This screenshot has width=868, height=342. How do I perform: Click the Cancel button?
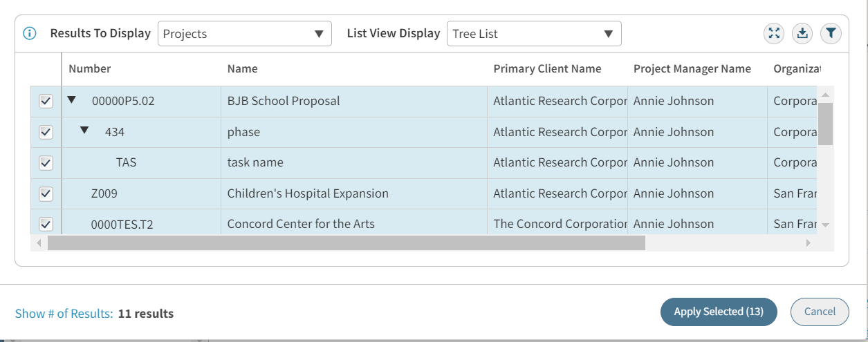(x=820, y=312)
